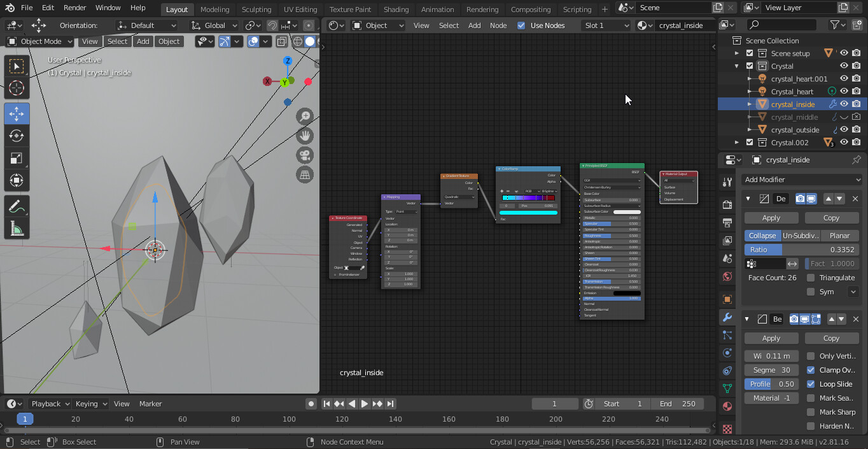
Task: Disable the Clamp Overlap checkbox
Action: 811,370
